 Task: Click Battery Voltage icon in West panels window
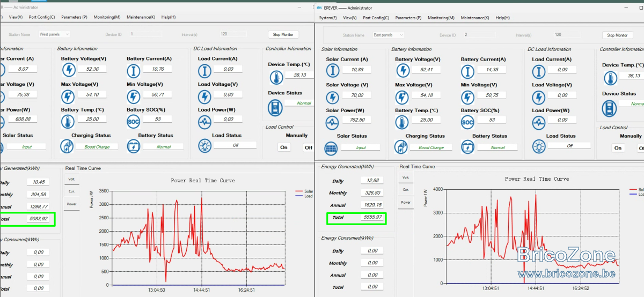pos(68,69)
